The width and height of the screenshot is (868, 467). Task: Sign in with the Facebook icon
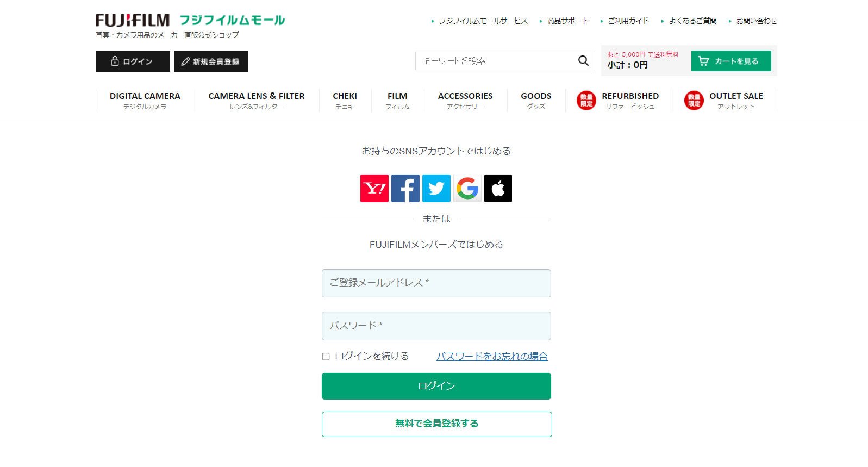coord(405,188)
